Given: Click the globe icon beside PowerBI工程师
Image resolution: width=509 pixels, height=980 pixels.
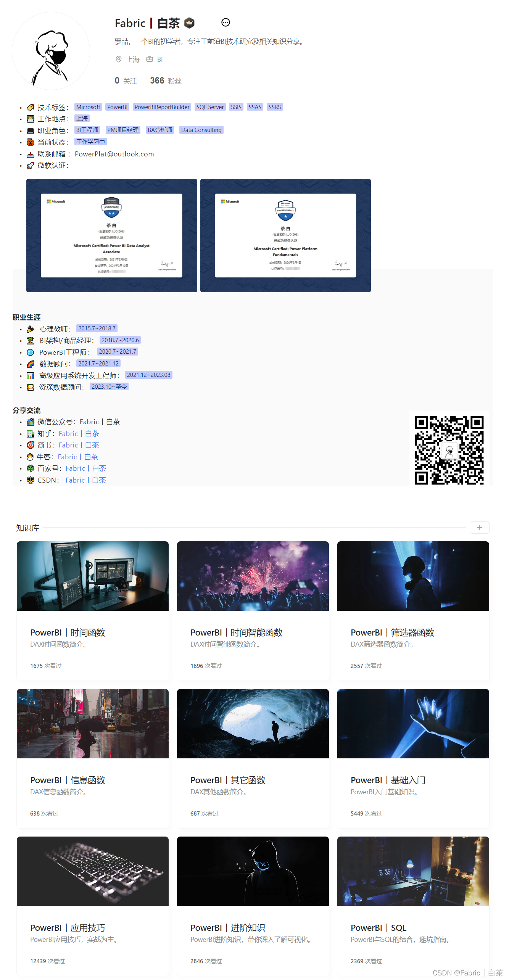Looking at the screenshot, I should pos(31,352).
